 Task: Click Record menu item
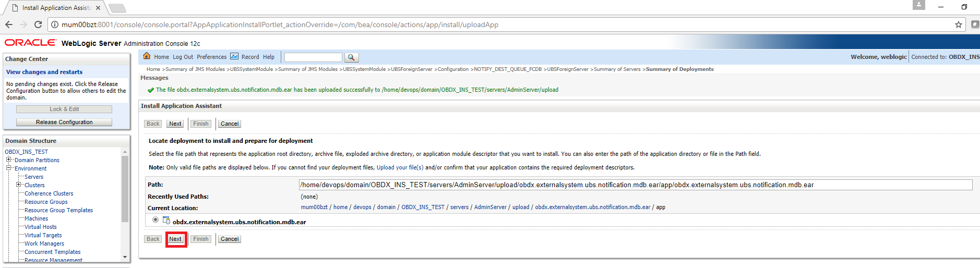[250, 57]
